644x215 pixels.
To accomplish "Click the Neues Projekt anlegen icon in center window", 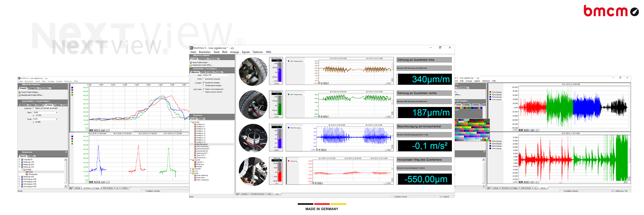I will [x=191, y=62].
